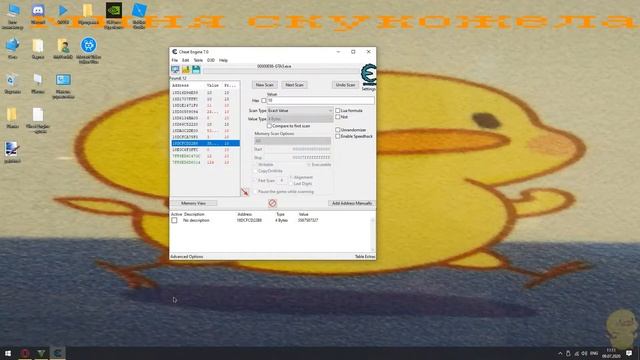Open the Memory View button
Viewport: 640px width, 360px height.
(193, 203)
